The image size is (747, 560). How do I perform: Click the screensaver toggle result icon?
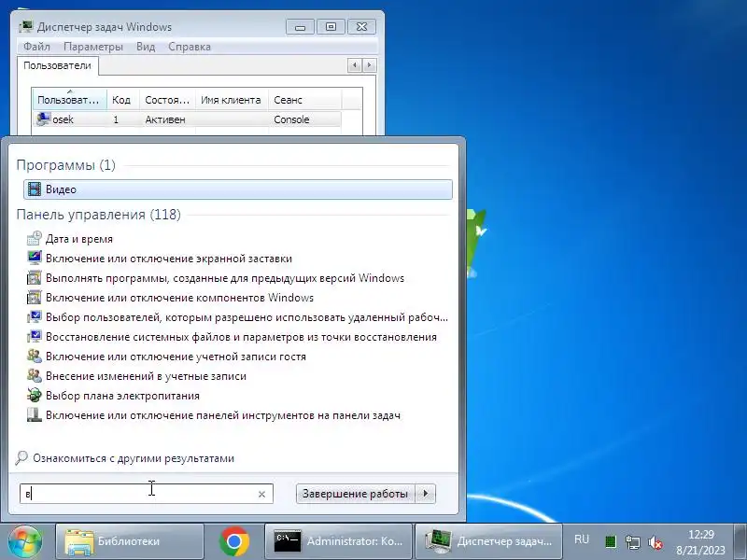[34, 259]
